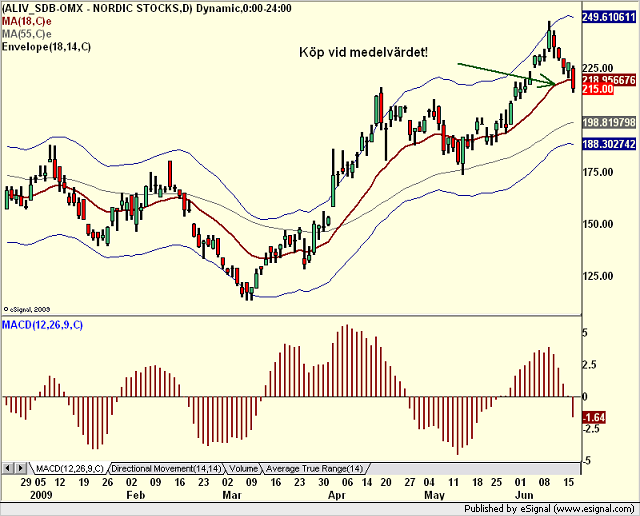Click the Apr label on the date axis
Viewport: 640px width, 516px height.
[337, 495]
